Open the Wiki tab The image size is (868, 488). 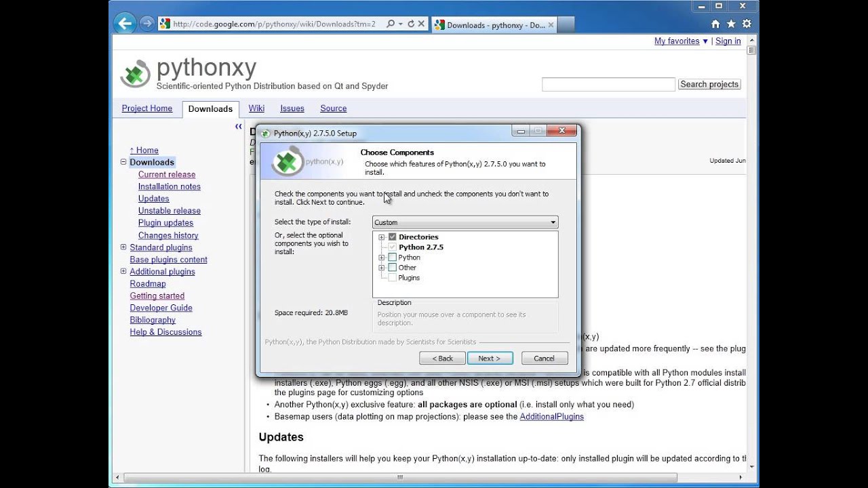pyautogui.click(x=256, y=108)
